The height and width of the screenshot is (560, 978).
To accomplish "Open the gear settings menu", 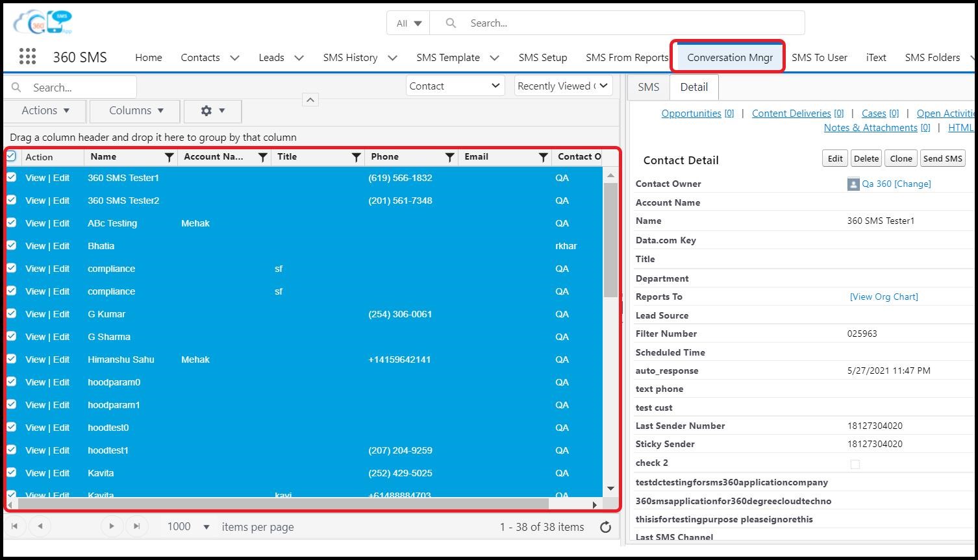I will 213,111.
